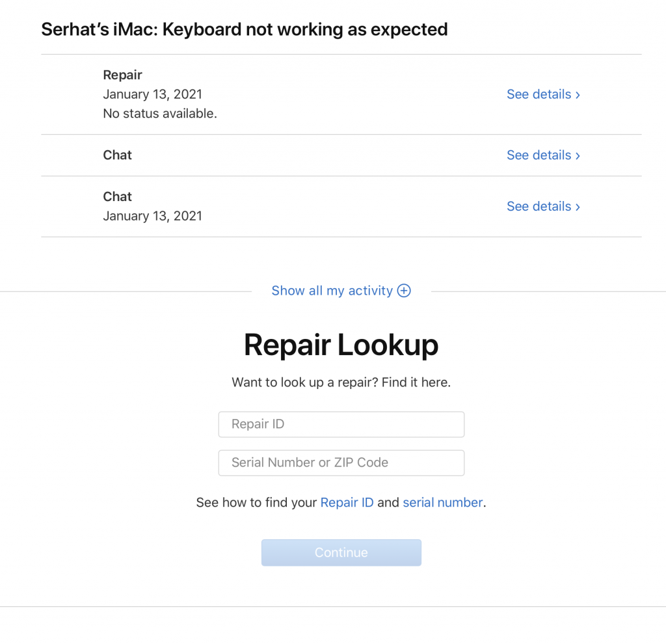
Task: Click the date under the second Chat title
Action: click(x=152, y=216)
